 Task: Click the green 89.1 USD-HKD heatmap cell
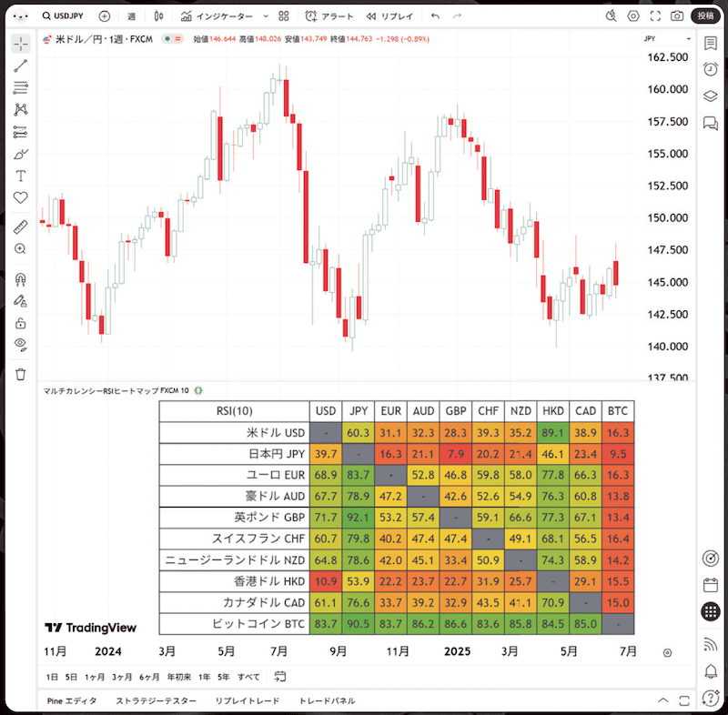click(x=551, y=433)
